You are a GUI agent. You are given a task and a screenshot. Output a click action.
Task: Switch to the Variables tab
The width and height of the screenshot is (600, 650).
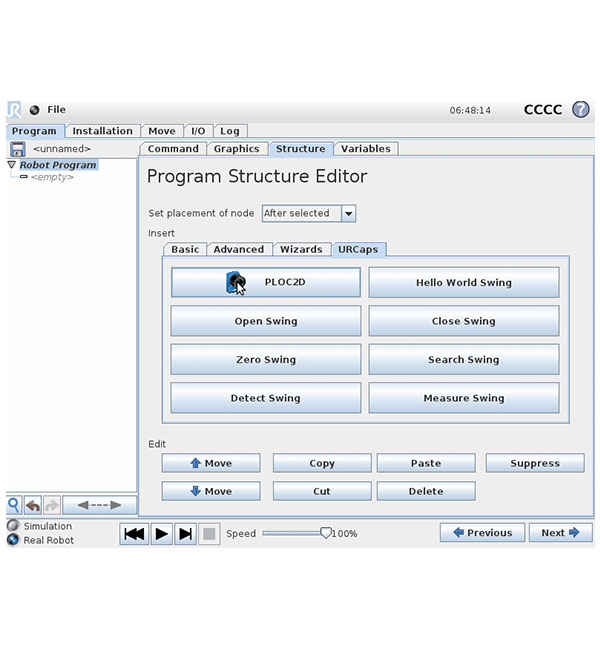366,149
